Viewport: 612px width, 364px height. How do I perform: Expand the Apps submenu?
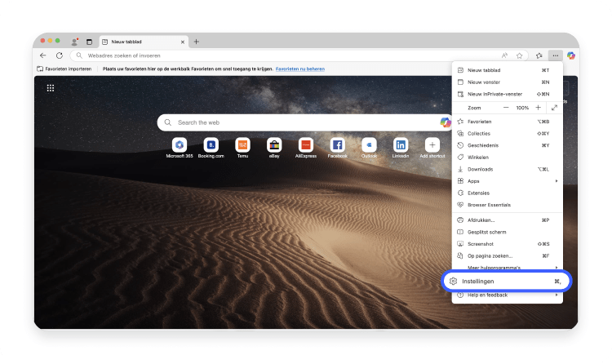click(507, 181)
